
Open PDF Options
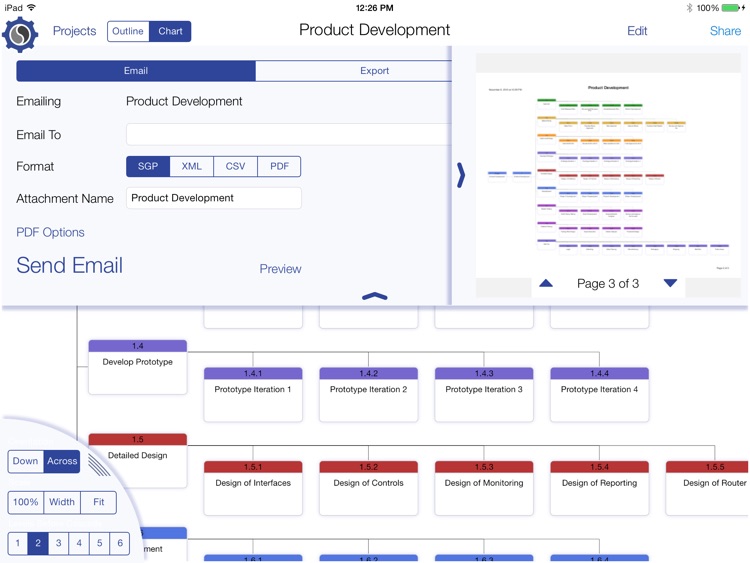(50, 232)
